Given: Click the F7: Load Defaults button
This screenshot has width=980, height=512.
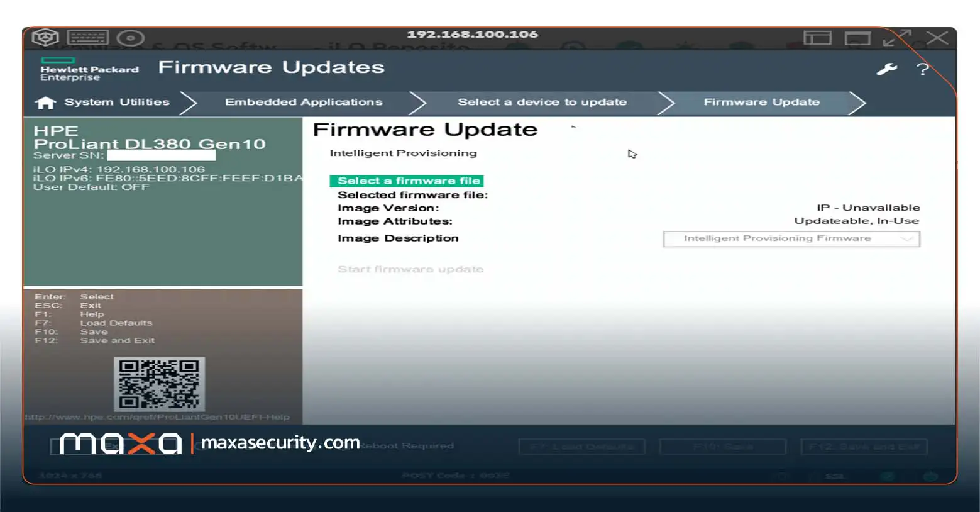Looking at the screenshot, I should 582,447.
